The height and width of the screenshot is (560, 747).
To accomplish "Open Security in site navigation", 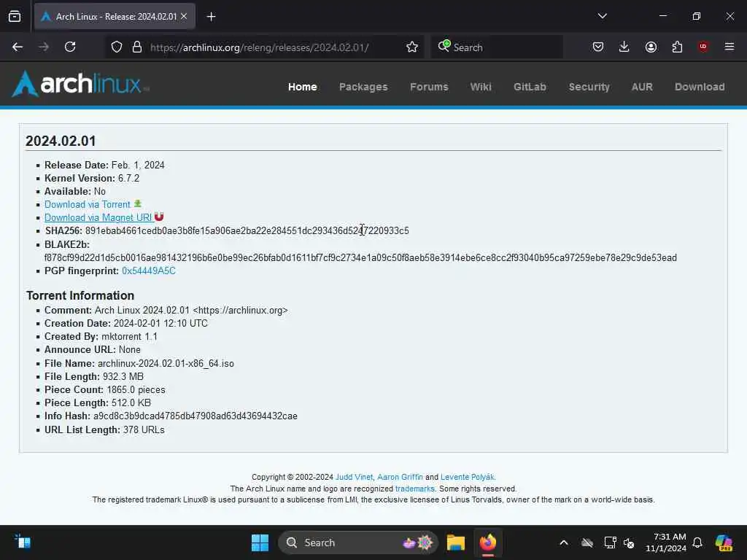I will pyautogui.click(x=589, y=87).
